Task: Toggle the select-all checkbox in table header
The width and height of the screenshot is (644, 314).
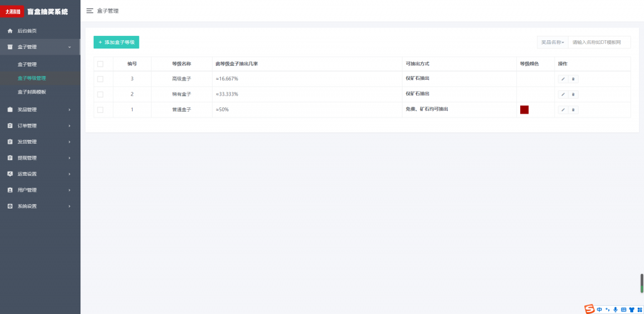Action: click(x=100, y=64)
